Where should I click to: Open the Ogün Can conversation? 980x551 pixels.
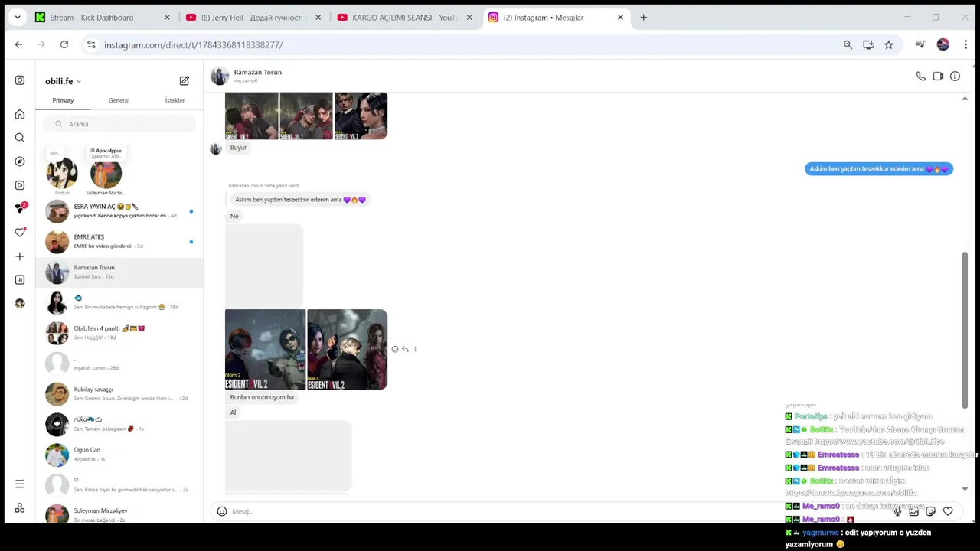[x=119, y=455]
